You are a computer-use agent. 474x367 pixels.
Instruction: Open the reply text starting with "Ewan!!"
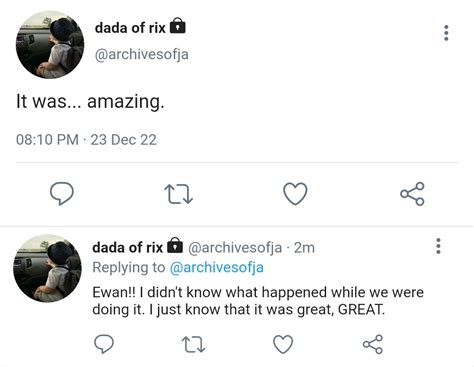pyautogui.click(x=258, y=301)
